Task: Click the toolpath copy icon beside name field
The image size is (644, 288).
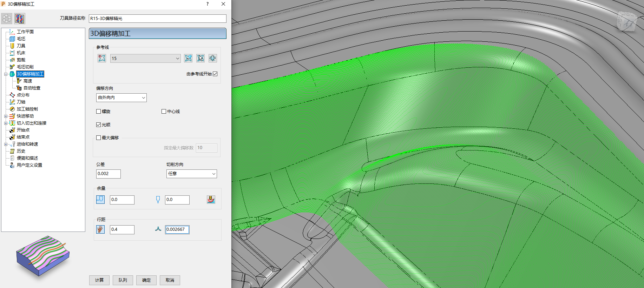Action: (20, 19)
